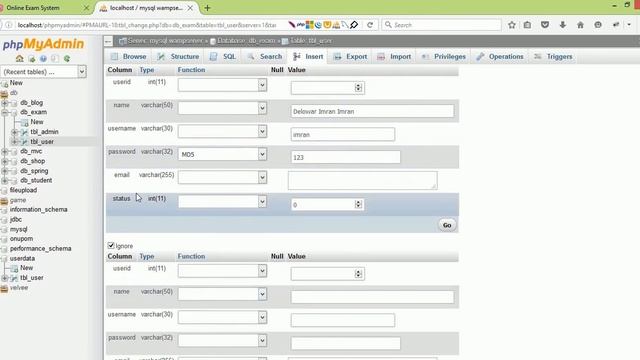Screen dimensions: 640x360
Task: Click the green reload navigation icon
Action: (x=67, y=59)
